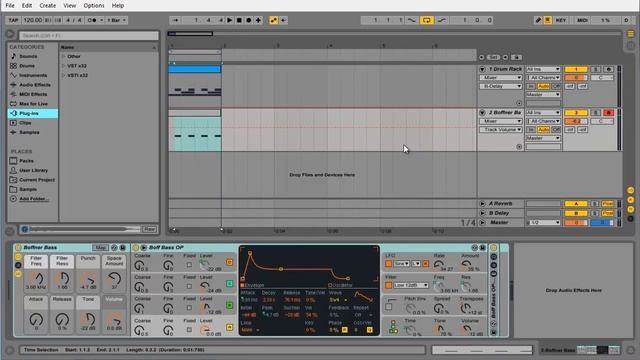
Task: Toggle the Loop switch in transport
Action: point(427,20)
